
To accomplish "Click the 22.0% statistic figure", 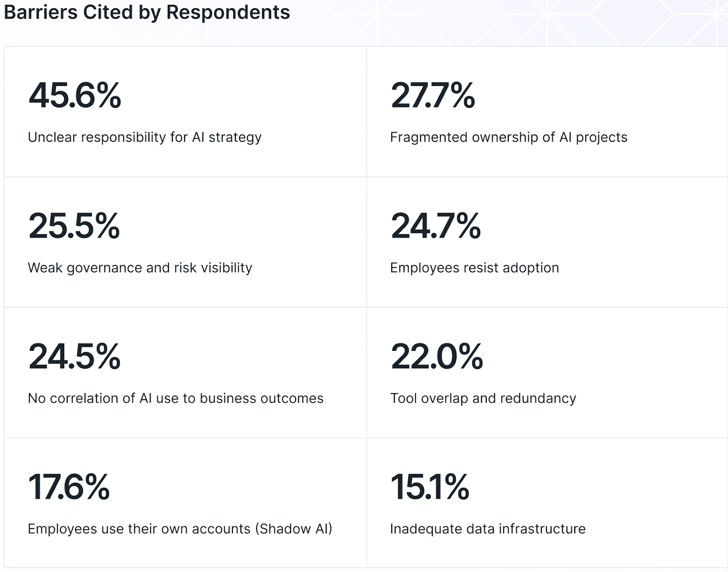I will click(x=437, y=357).
